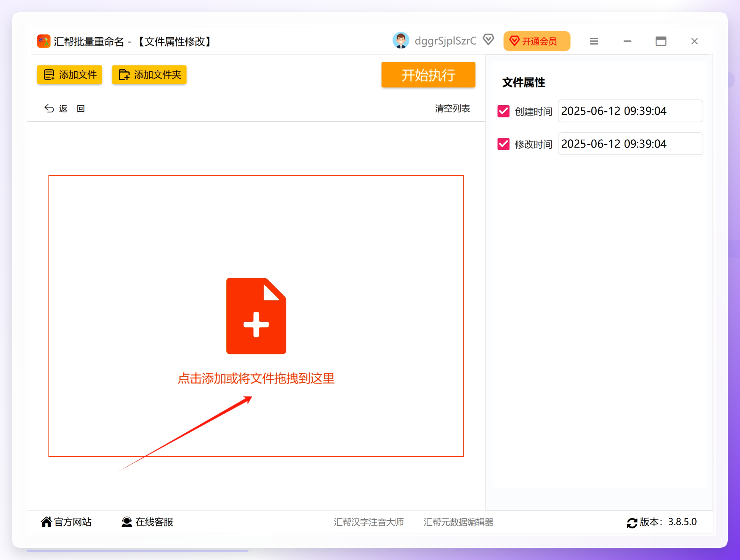This screenshot has height=560, width=740.
Task: Open 汇帮元数据编辑器 link
Action: (x=458, y=522)
